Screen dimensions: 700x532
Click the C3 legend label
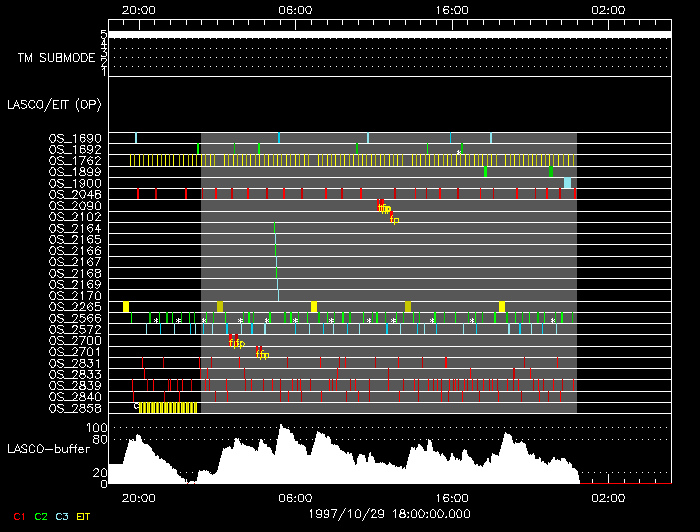tap(62, 516)
